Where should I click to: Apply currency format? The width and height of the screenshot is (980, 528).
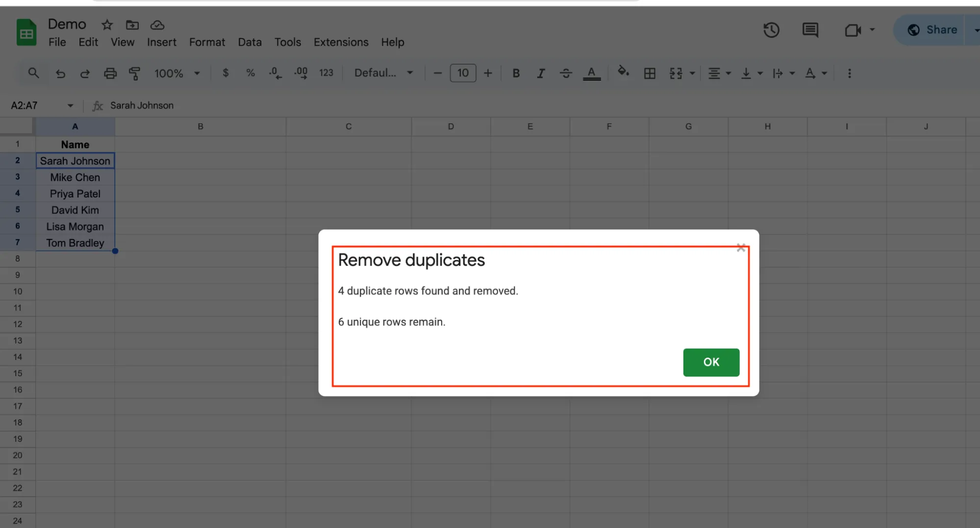226,73
